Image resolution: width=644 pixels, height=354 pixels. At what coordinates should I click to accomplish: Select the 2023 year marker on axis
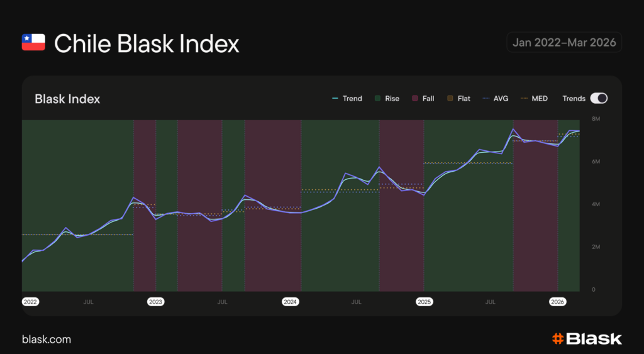[x=155, y=302]
